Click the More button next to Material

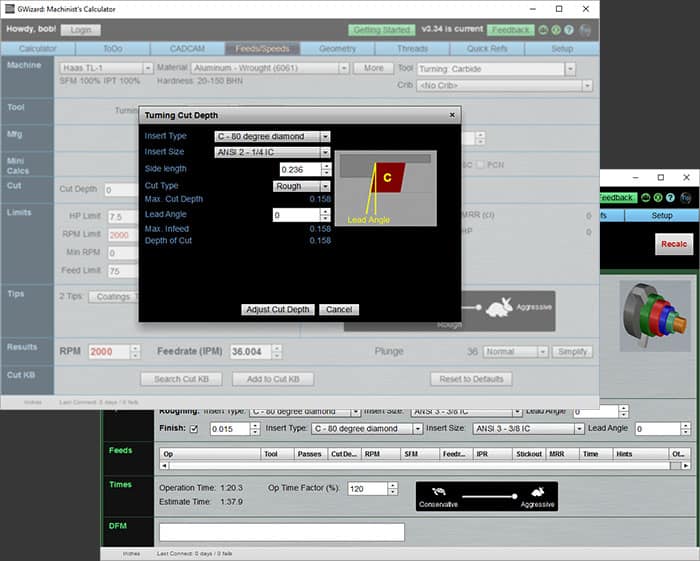coord(374,68)
